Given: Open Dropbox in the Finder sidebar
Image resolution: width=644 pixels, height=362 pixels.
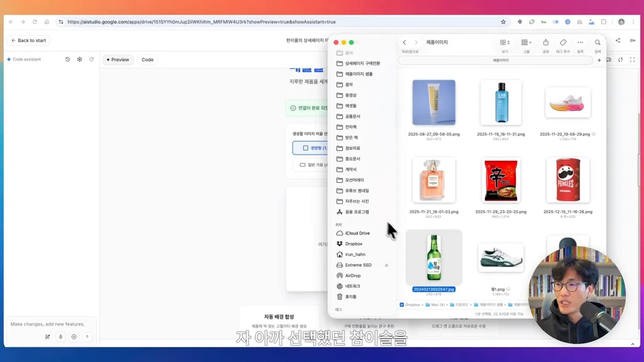Looking at the screenshot, I should [x=353, y=244].
